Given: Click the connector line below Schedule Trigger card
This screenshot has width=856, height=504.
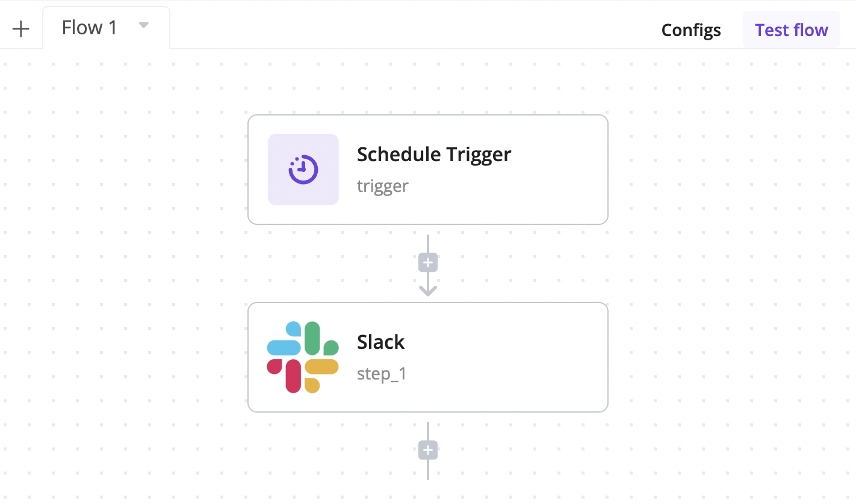Looking at the screenshot, I should click(428, 244).
